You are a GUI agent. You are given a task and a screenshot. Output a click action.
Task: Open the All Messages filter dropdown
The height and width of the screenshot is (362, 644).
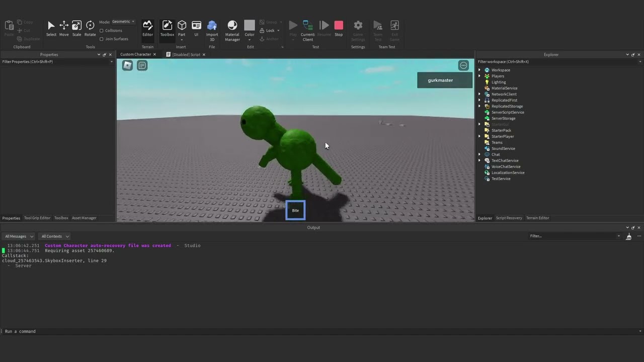tap(19, 236)
